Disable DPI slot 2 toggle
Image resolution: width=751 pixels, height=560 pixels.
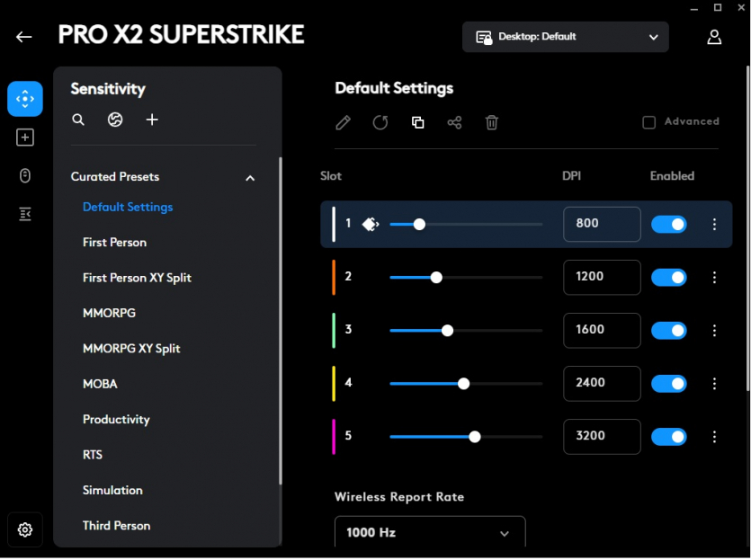(668, 278)
